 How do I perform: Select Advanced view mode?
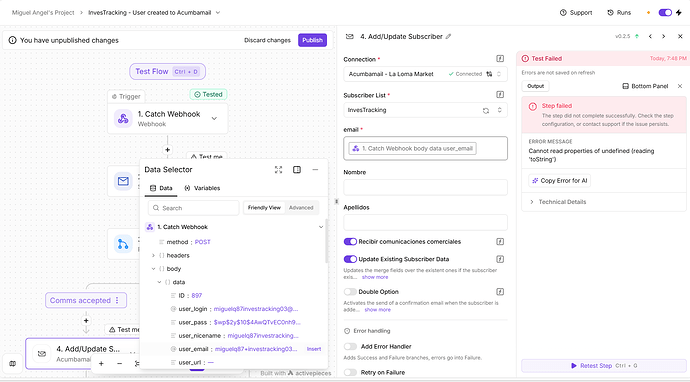(x=301, y=208)
